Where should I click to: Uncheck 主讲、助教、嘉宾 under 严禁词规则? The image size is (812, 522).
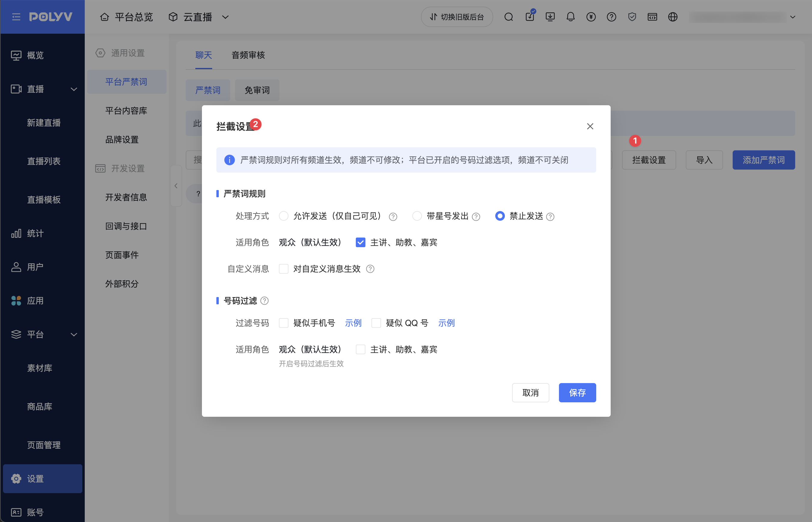(360, 242)
